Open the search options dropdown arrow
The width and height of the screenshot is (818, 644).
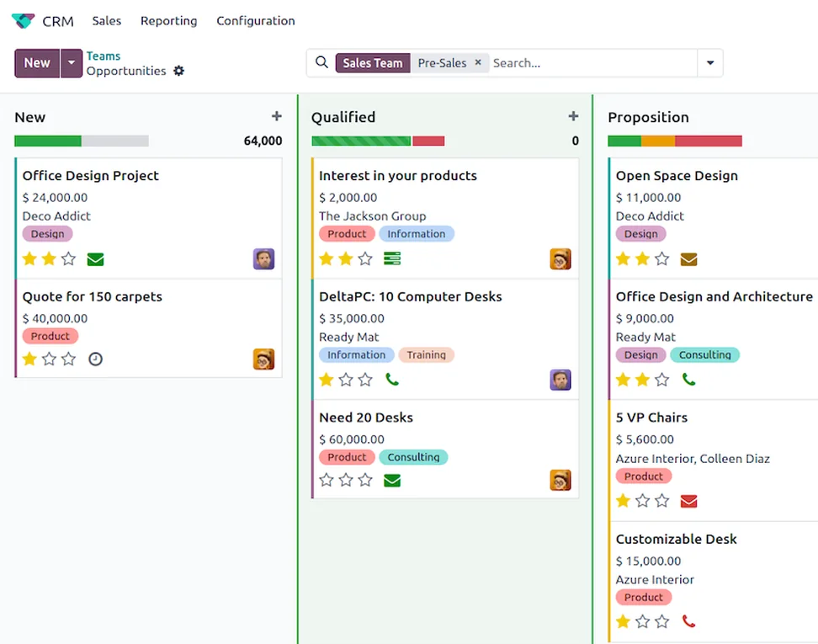pos(710,62)
